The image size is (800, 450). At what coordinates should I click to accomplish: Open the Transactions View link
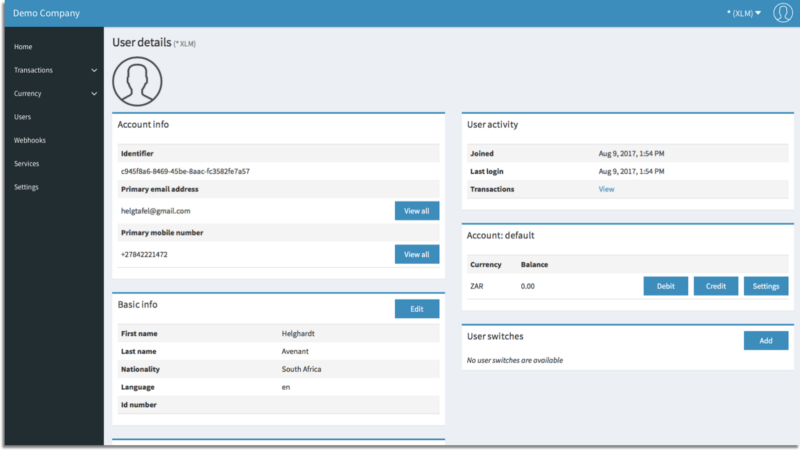click(x=606, y=189)
